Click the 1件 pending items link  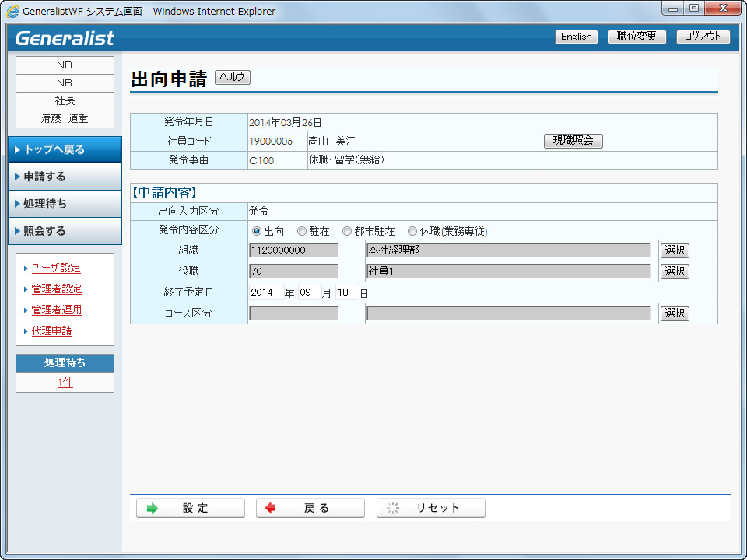[65, 383]
